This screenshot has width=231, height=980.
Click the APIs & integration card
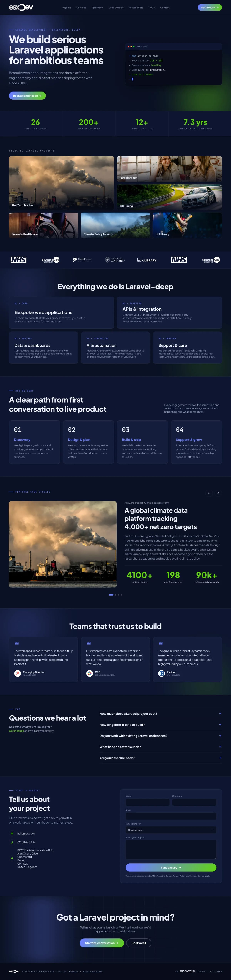[169, 313]
